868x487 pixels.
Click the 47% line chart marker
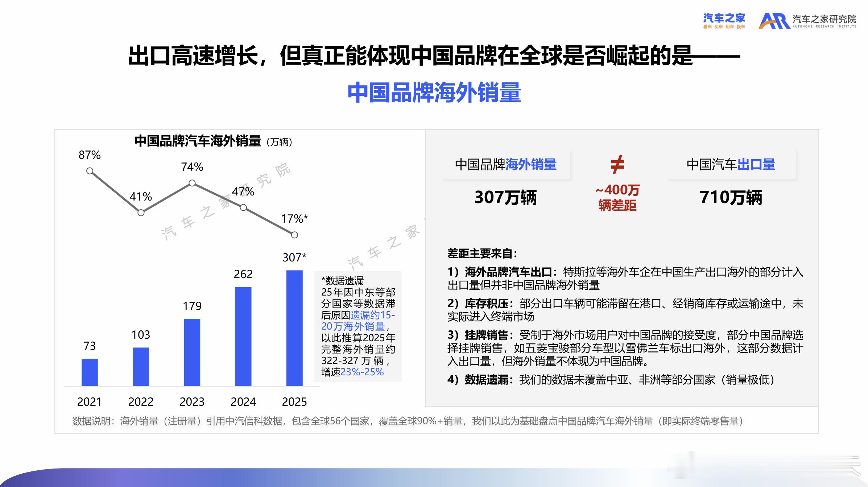(243, 207)
